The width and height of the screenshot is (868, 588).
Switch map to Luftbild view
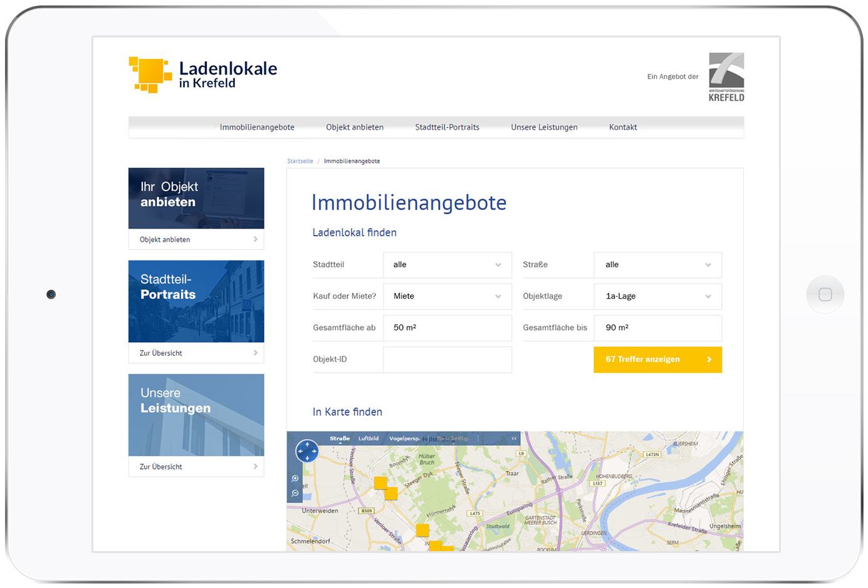369,438
